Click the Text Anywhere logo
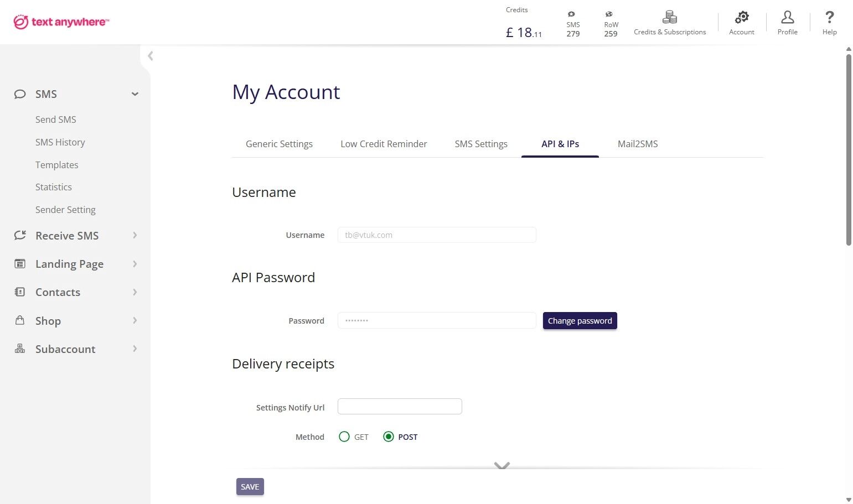This screenshot has height=504, width=853. click(61, 22)
